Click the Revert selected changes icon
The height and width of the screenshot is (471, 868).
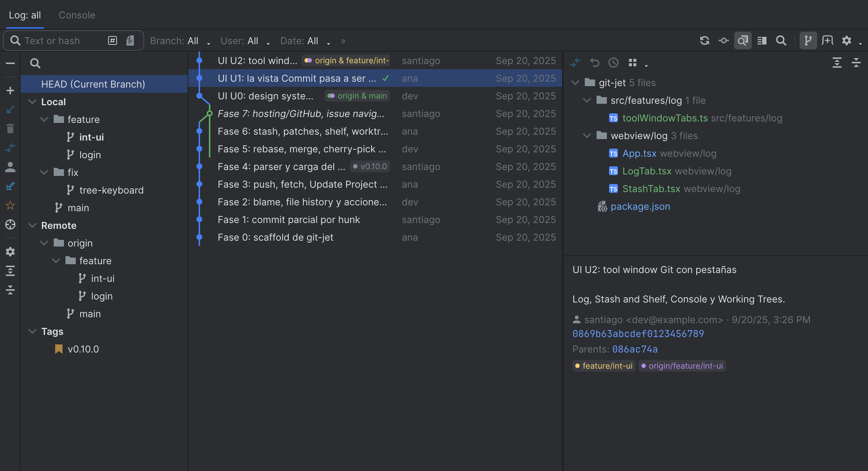(594, 63)
